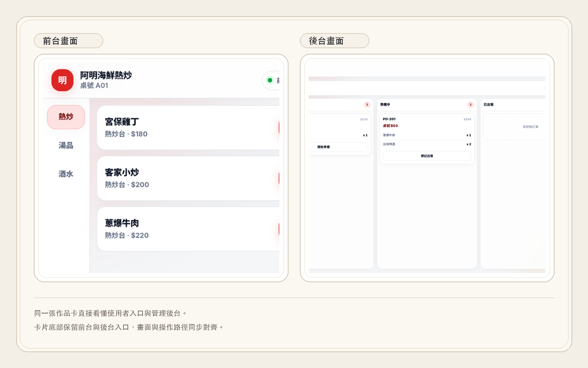Select the 熱炒 category tab
588x368 pixels.
[66, 117]
